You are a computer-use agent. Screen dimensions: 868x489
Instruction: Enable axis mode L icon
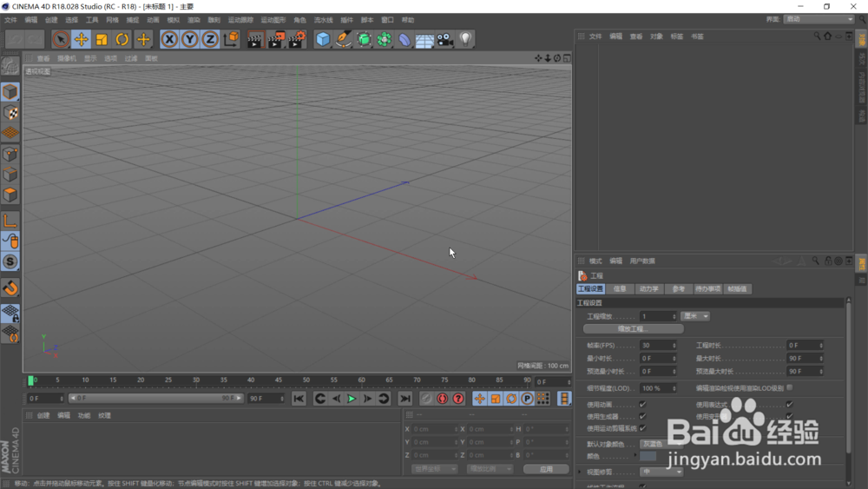pos(10,221)
